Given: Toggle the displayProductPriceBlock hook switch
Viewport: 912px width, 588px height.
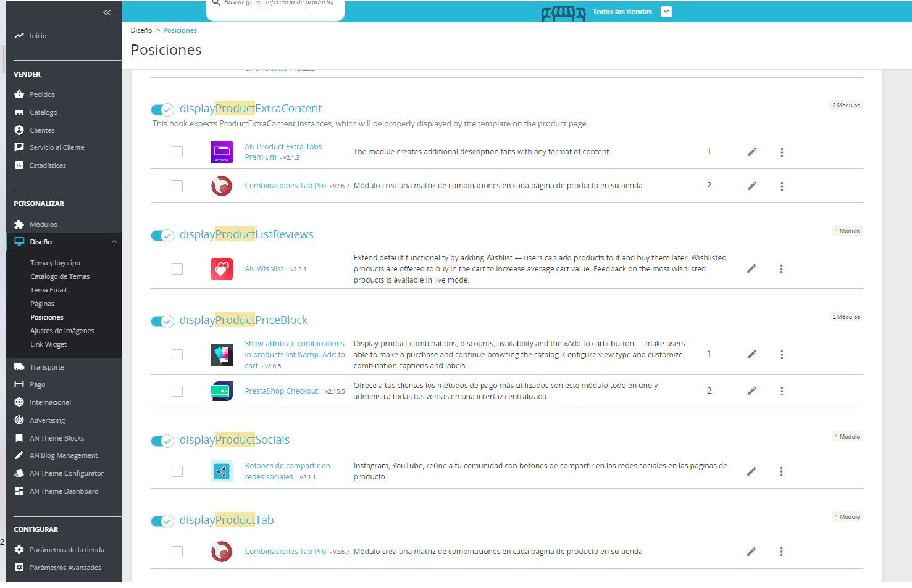Looking at the screenshot, I should (x=162, y=321).
